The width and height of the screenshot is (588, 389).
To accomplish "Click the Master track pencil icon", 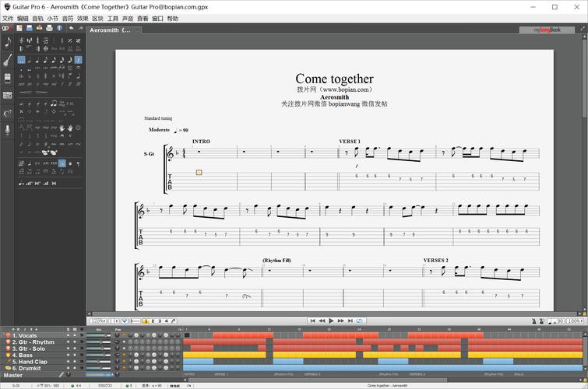I will point(62,374).
